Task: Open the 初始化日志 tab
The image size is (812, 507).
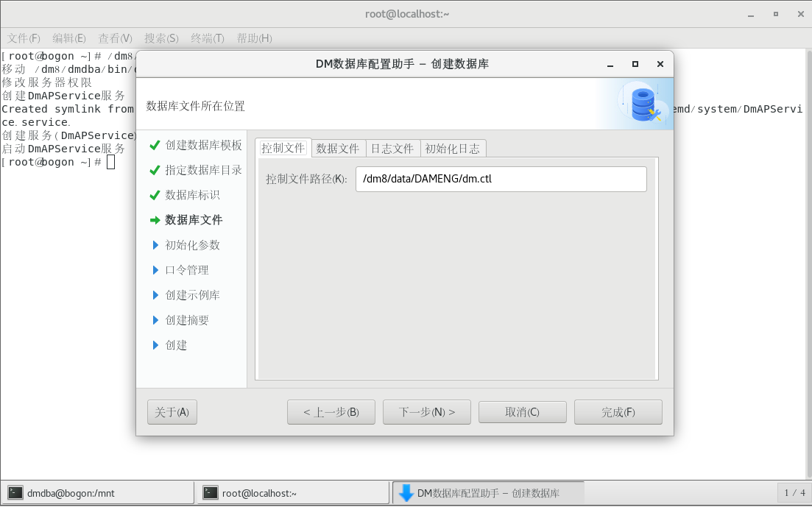Action: pos(453,149)
